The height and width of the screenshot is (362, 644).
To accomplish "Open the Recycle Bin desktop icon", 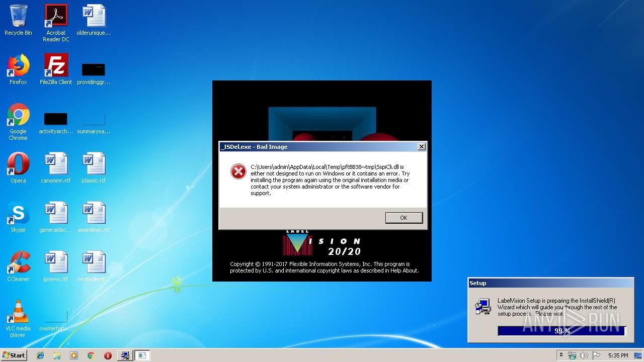I will [18, 20].
